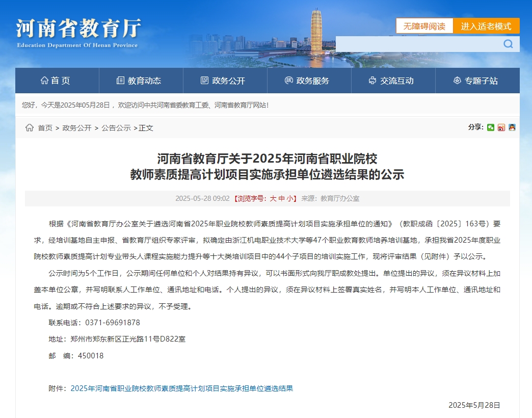Viewport: 532px width, 418px height.
Task: Click the 进入适老模式 button
Action: pyautogui.click(x=486, y=26)
